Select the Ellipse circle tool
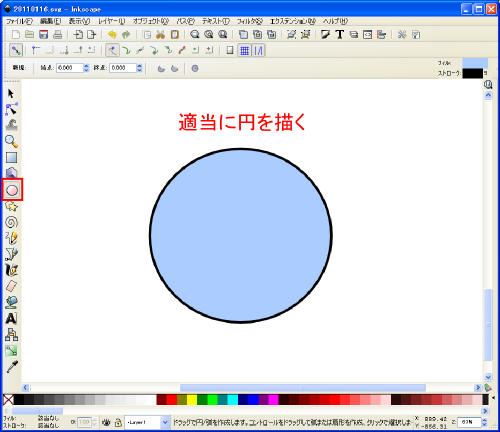Screen dimensions: 500x432 12,190
